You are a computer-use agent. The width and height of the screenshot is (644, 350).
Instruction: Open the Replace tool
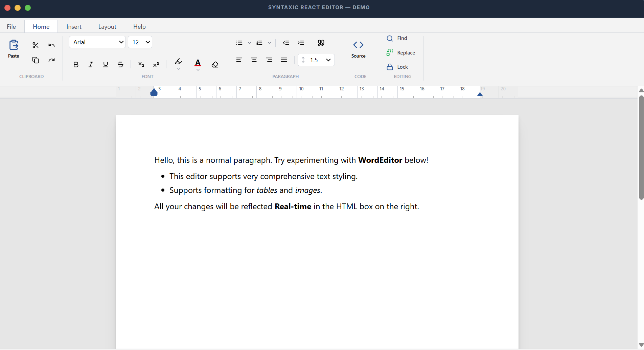[401, 52]
